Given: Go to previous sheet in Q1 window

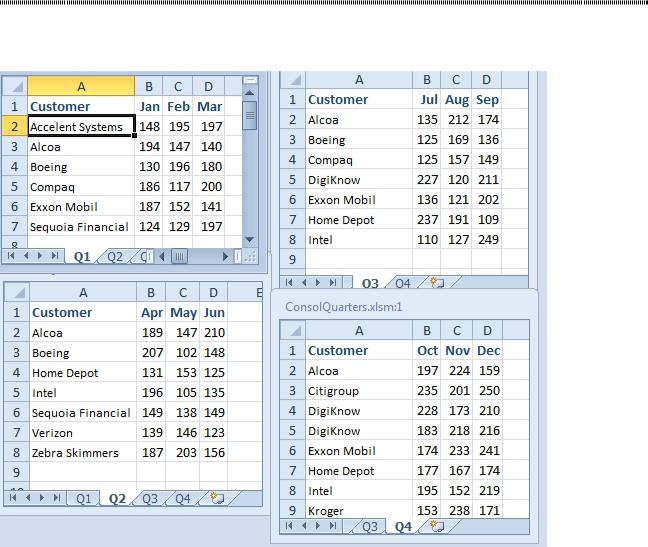Looking at the screenshot, I should (x=26, y=256).
